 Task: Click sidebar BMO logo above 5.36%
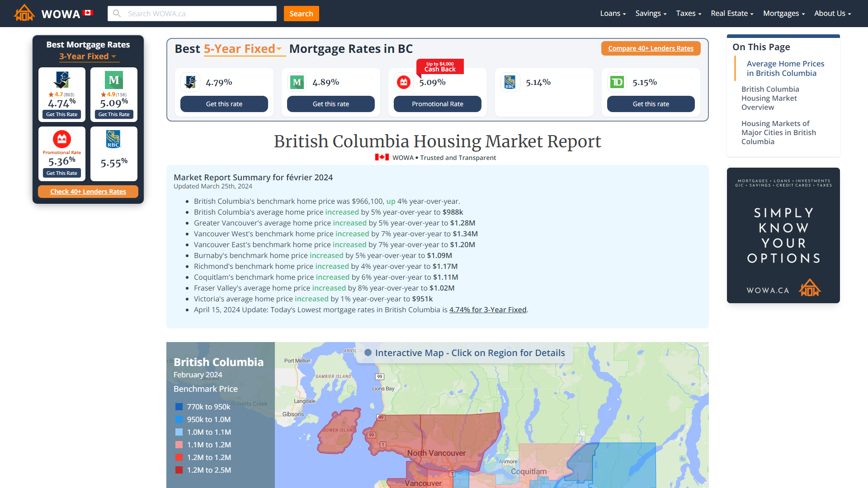tap(62, 139)
